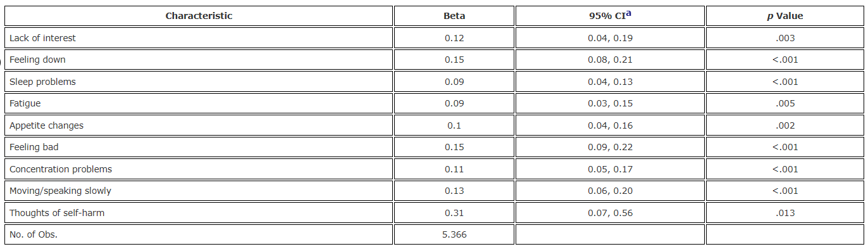Select the 0.07, 0.56 confidence interval cell
The width and height of the screenshot is (868, 249).
coord(610,213)
